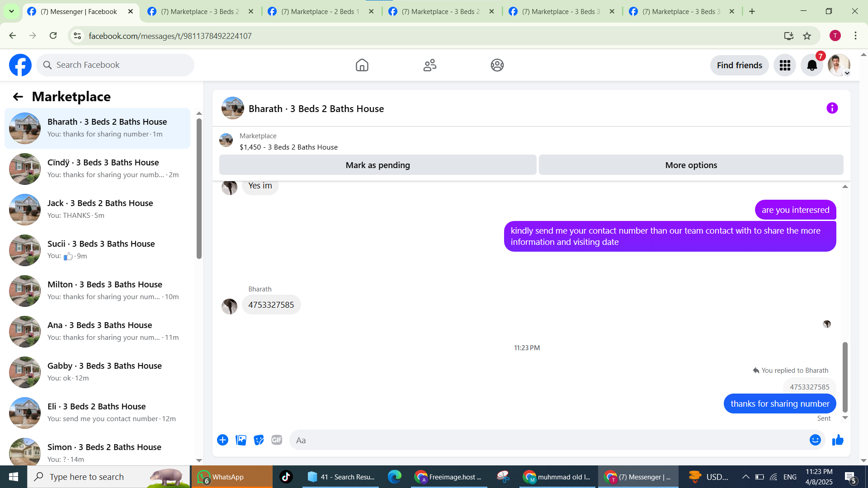Click Mark as pending button
The image size is (868, 488).
[377, 165]
